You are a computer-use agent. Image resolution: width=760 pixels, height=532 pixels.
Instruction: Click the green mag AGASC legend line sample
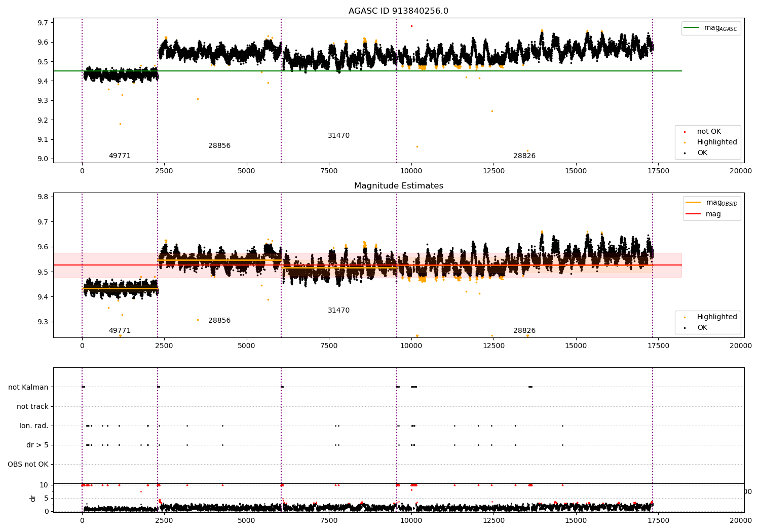tap(692, 28)
